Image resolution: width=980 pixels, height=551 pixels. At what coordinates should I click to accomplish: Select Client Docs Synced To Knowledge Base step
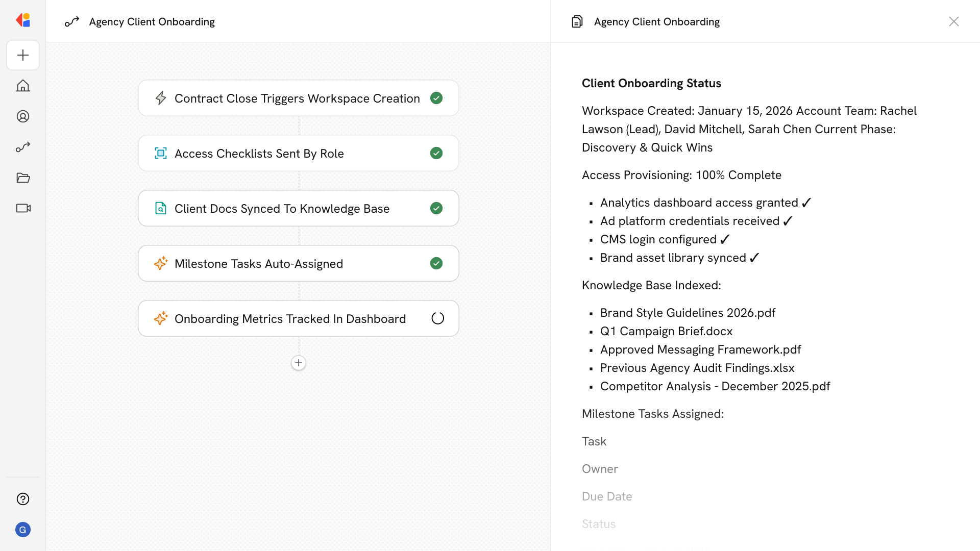click(282, 208)
